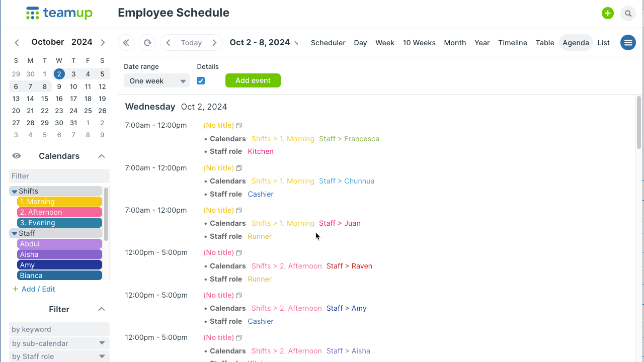Go to previous date range arrow
Screen dimensions: 644x362
[169, 43]
